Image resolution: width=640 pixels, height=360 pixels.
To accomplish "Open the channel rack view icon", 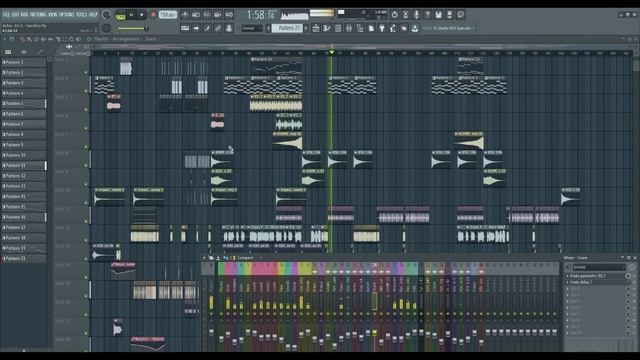I will [338, 28].
